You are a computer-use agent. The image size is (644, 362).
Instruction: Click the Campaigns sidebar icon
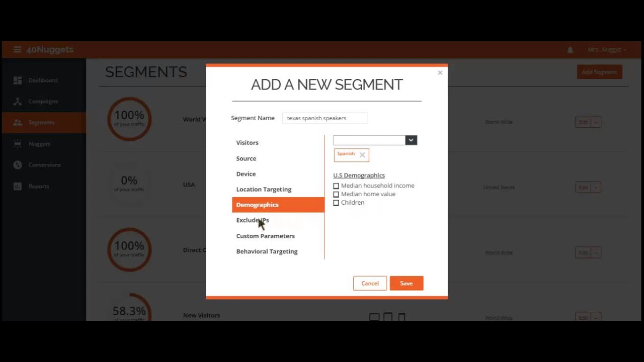tap(18, 102)
